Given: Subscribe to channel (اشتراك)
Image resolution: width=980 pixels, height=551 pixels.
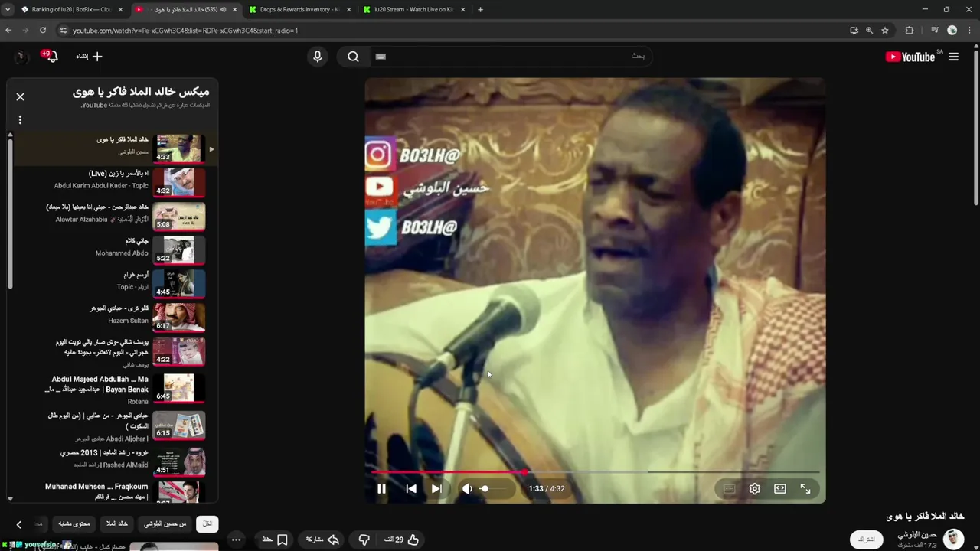Looking at the screenshot, I should coord(866,540).
